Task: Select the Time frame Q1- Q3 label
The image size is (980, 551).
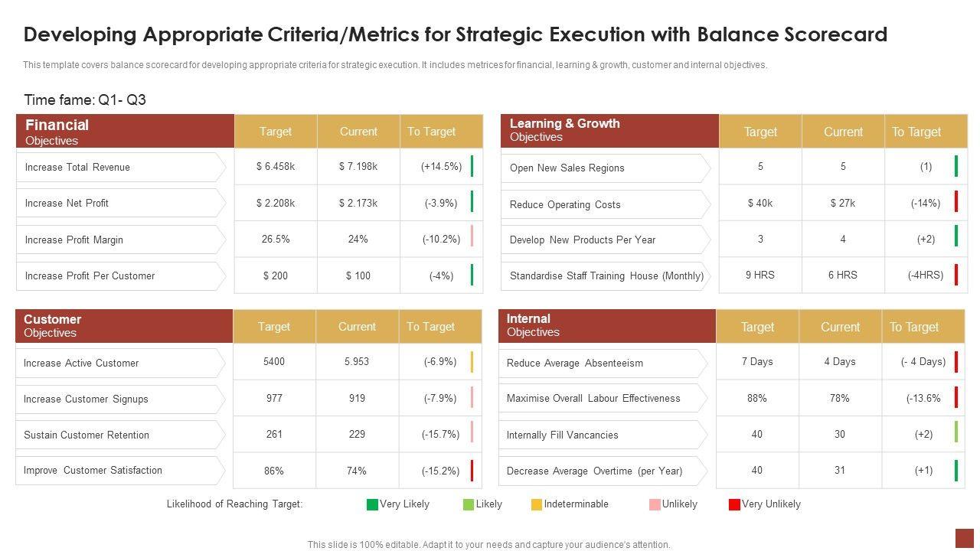Action: 85,100
